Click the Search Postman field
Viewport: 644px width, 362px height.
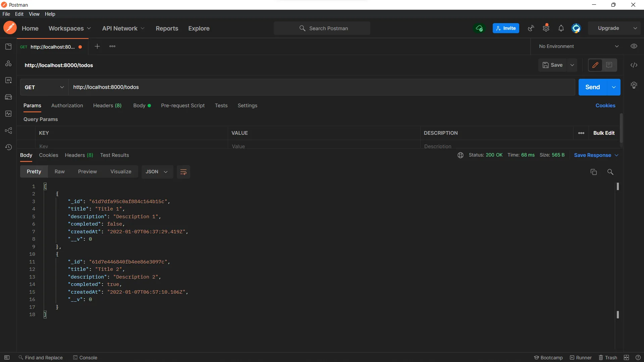coord(322,28)
